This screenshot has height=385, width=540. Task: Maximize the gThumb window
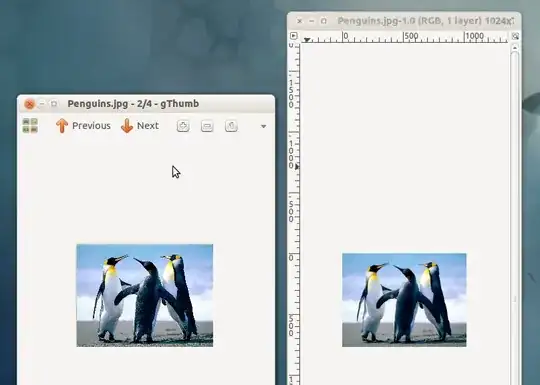tap(54, 104)
